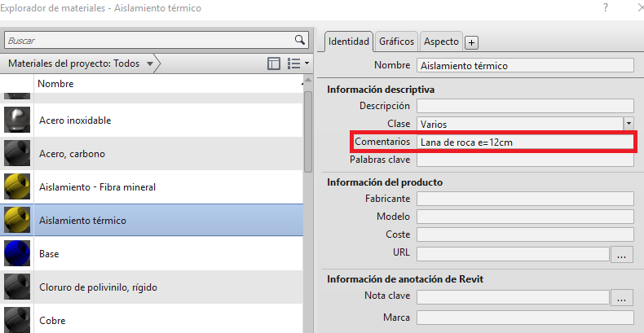The width and height of the screenshot is (644, 333).
Task: Select the yellow Aislamiento - Fibra mineral icon
Action: pyautogui.click(x=17, y=187)
